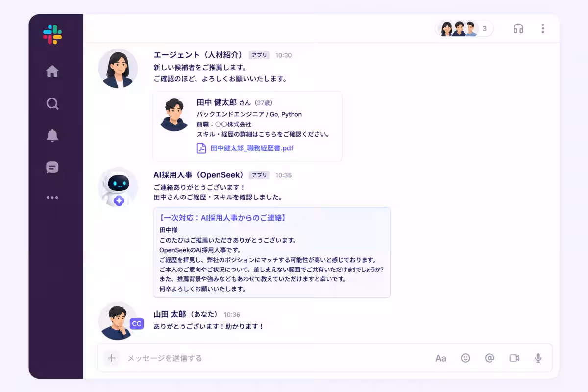
Task: Click message ありがとうございます！助かります！
Action: click(x=209, y=326)
